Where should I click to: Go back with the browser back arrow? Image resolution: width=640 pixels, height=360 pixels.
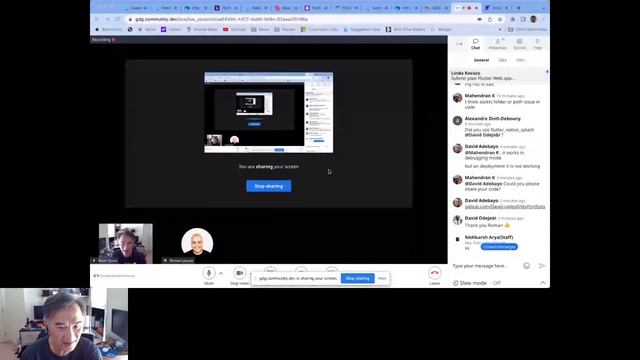[97, 19]
